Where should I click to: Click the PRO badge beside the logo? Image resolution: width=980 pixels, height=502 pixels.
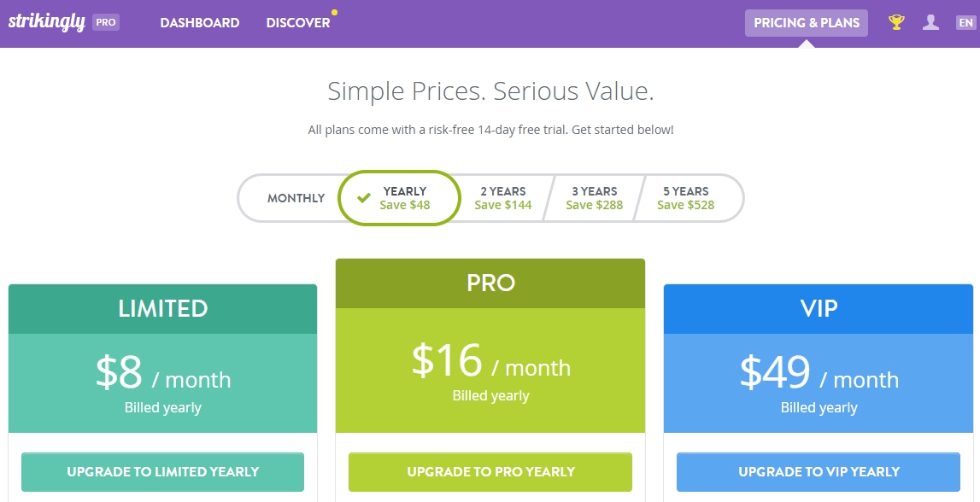[106, 23]
